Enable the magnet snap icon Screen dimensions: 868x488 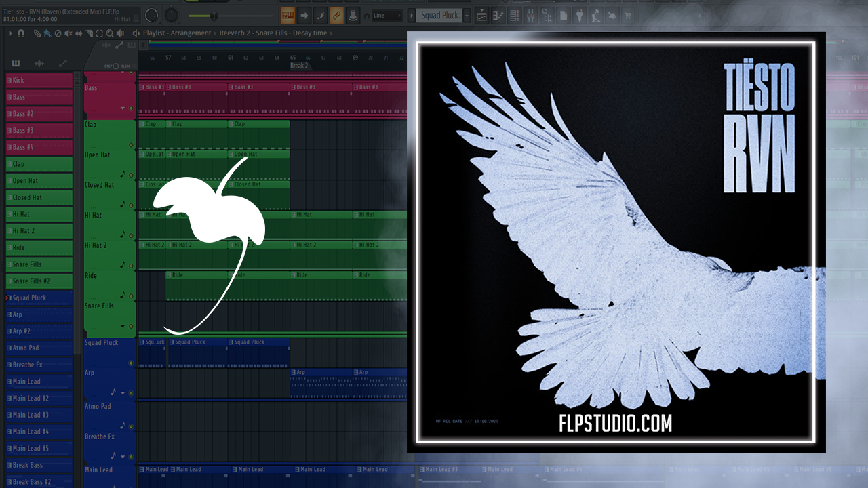click(x=21, y=33)
